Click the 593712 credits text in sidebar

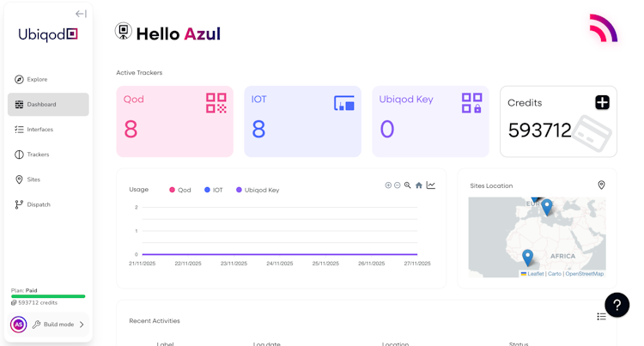coord(38,302)
